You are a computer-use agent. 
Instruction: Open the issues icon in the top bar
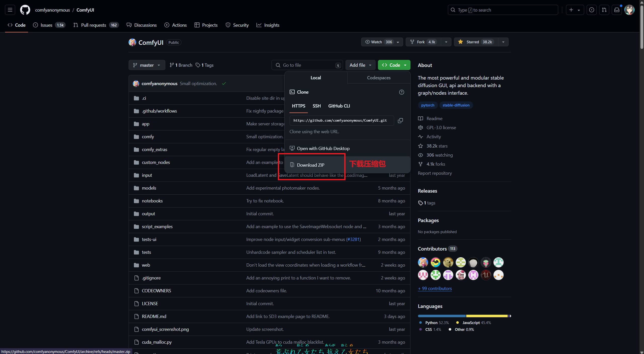point(591,10)
